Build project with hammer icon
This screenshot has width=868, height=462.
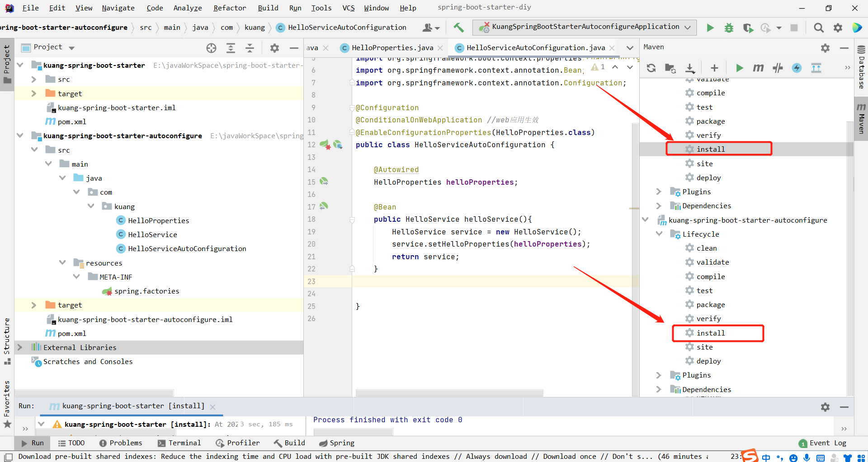coord(458,28)
